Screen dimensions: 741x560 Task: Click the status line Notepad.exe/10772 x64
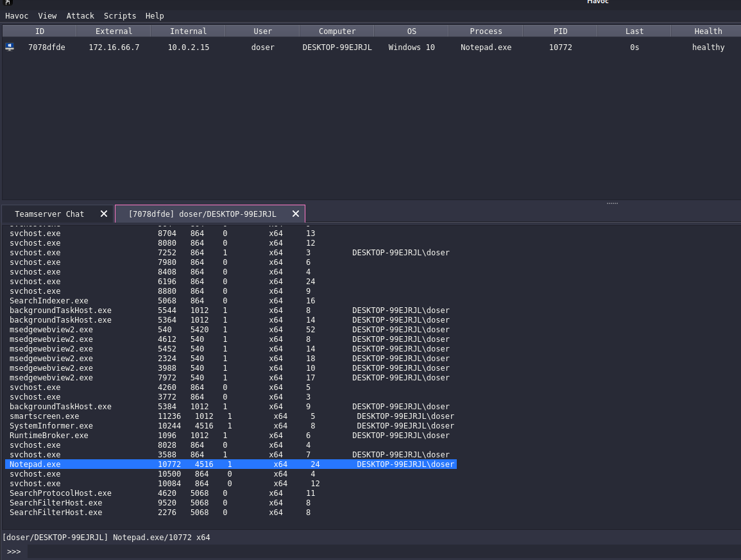click(161, 538)
